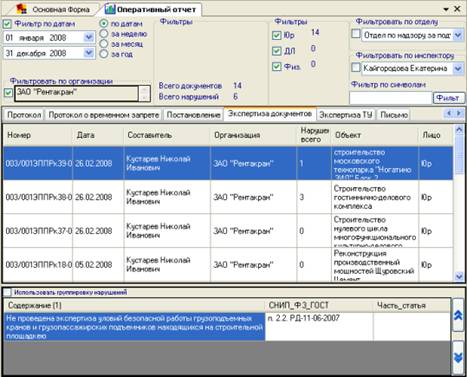Click the Оперативный отчет chart icon
Screen dimensions: 467x377
(110, 9)
